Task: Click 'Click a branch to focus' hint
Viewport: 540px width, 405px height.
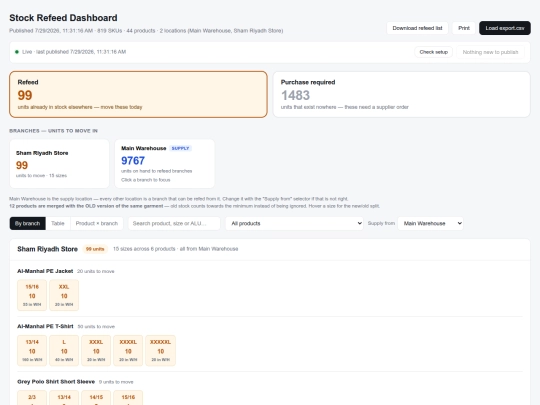Action: (x=146, y=180)
